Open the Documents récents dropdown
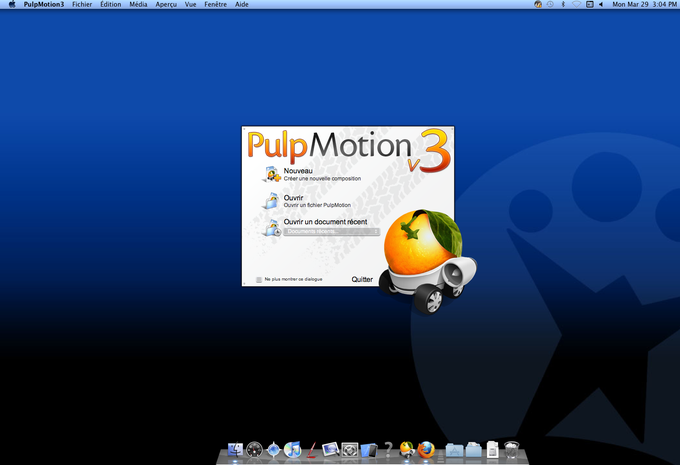Screen dimensions: 680x465 [x=332, y=232]
